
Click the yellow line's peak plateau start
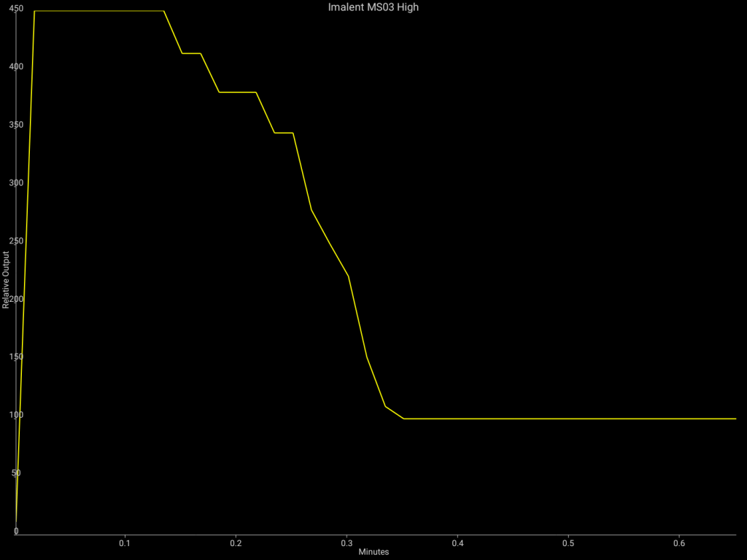click(34, 11)
